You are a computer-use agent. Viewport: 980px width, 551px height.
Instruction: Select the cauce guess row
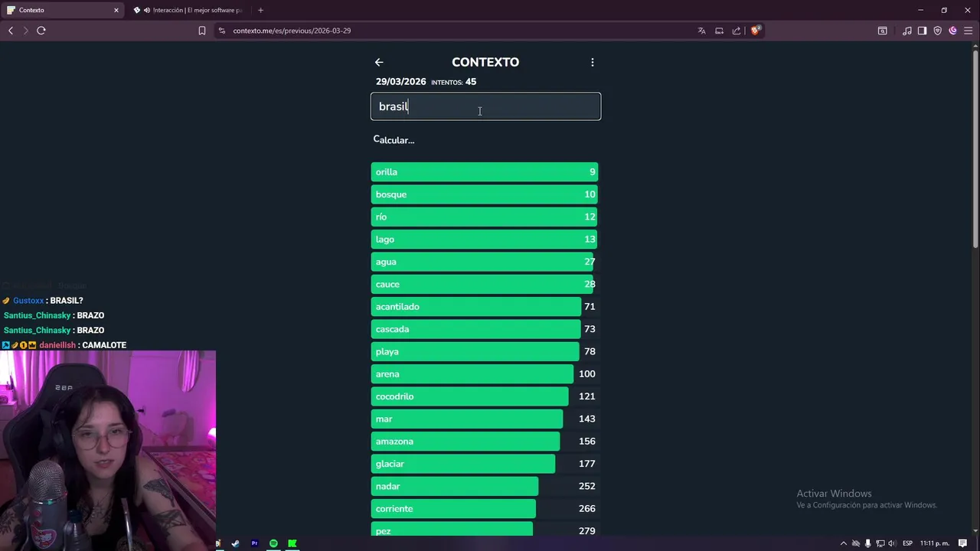(x=485, y=284)
